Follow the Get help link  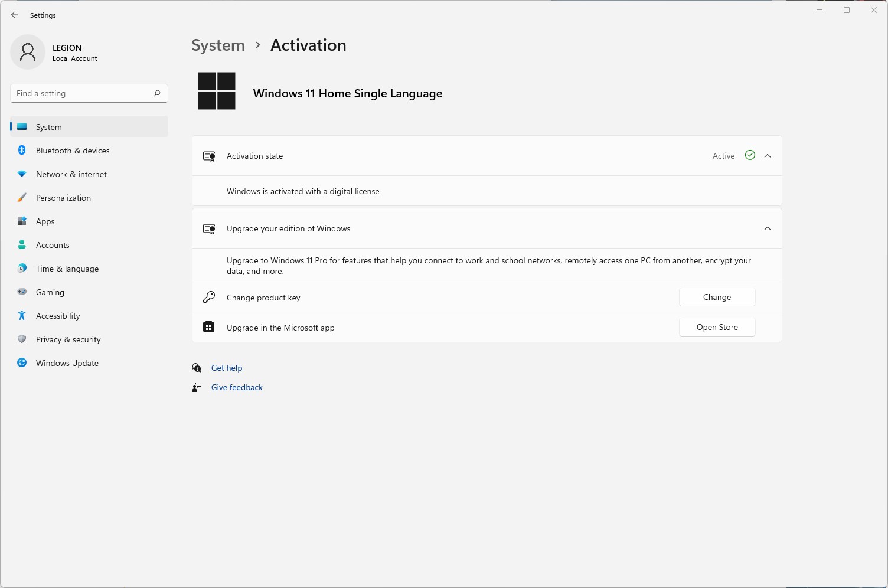[226, 368]
